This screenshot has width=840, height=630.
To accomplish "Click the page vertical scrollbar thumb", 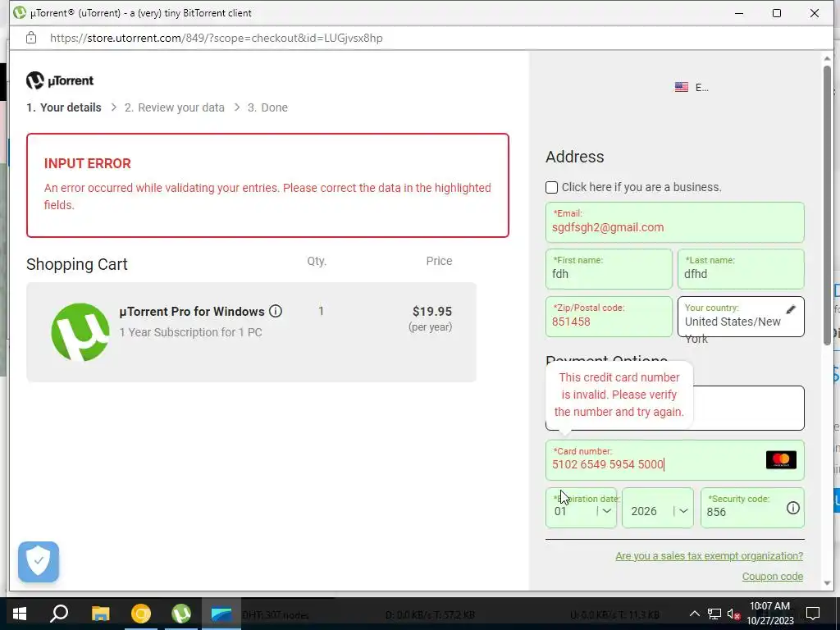I will (827, 205).
